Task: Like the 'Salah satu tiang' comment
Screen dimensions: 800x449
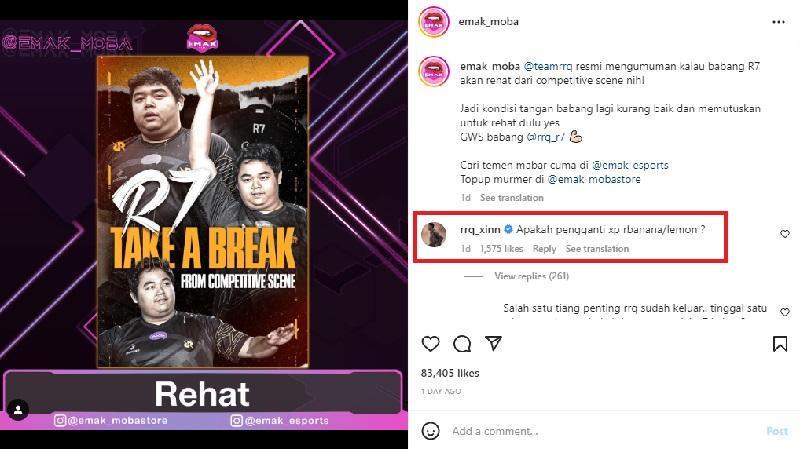Action: [785, 312]
